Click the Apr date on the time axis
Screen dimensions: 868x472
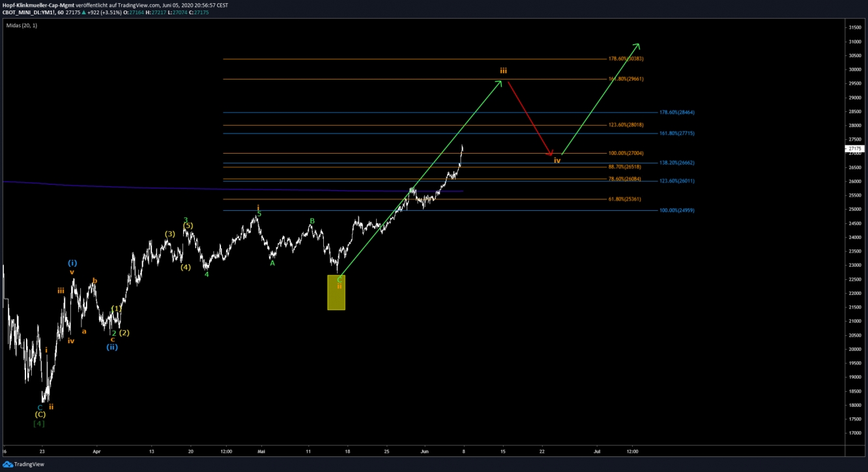tap(96, 451)
